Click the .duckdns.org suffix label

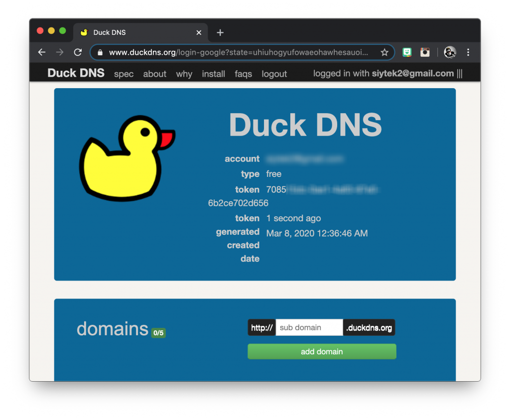(x=369, y=328)
